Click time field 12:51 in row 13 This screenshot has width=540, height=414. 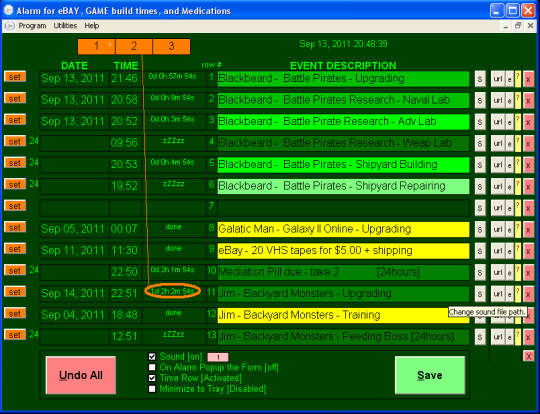click(126, 336)
